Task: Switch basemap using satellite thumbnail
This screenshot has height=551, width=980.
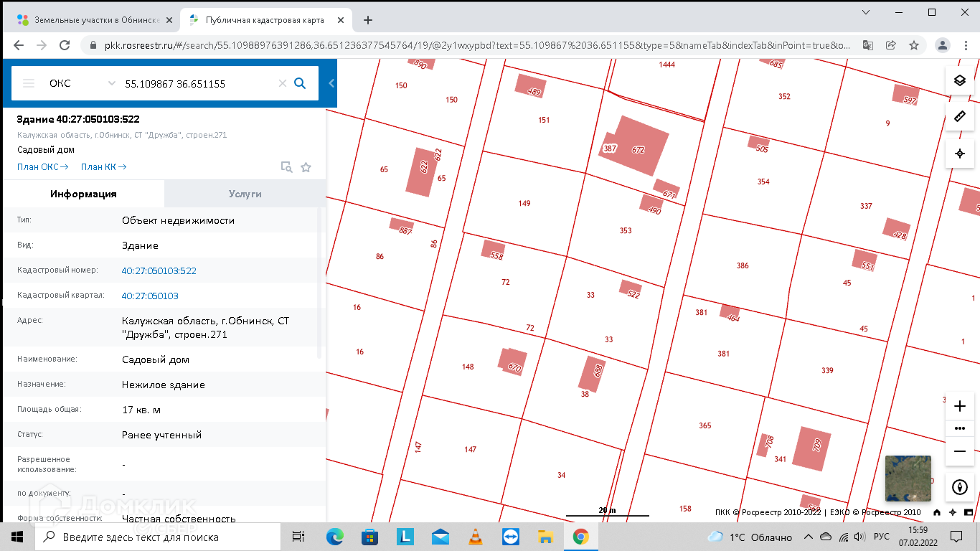Action: [x=908, y=478]
